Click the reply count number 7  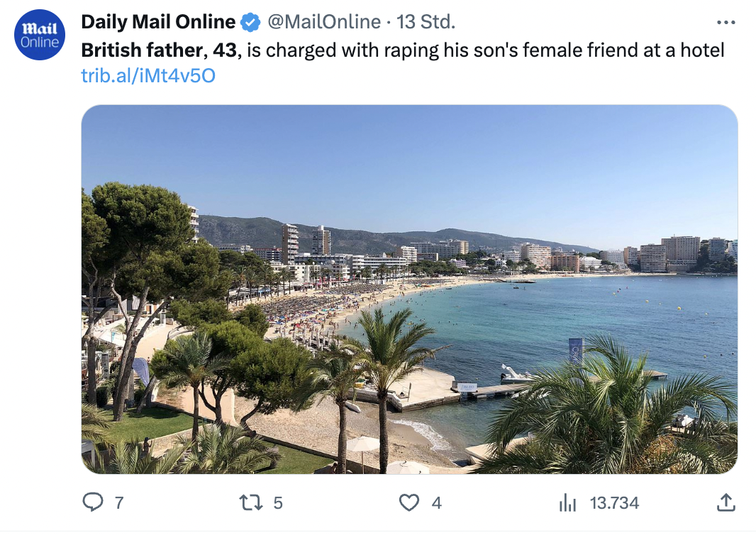pos(119,503)
